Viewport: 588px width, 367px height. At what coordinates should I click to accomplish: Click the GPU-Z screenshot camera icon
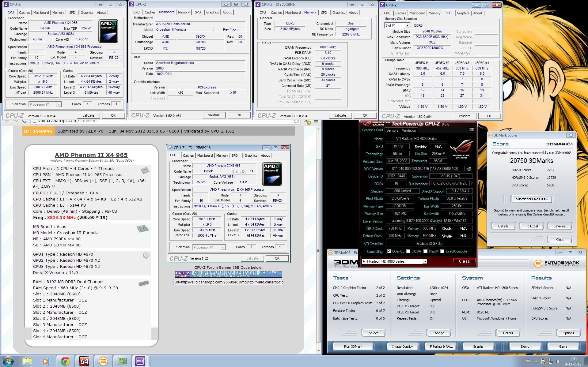(x=472, y=130)
